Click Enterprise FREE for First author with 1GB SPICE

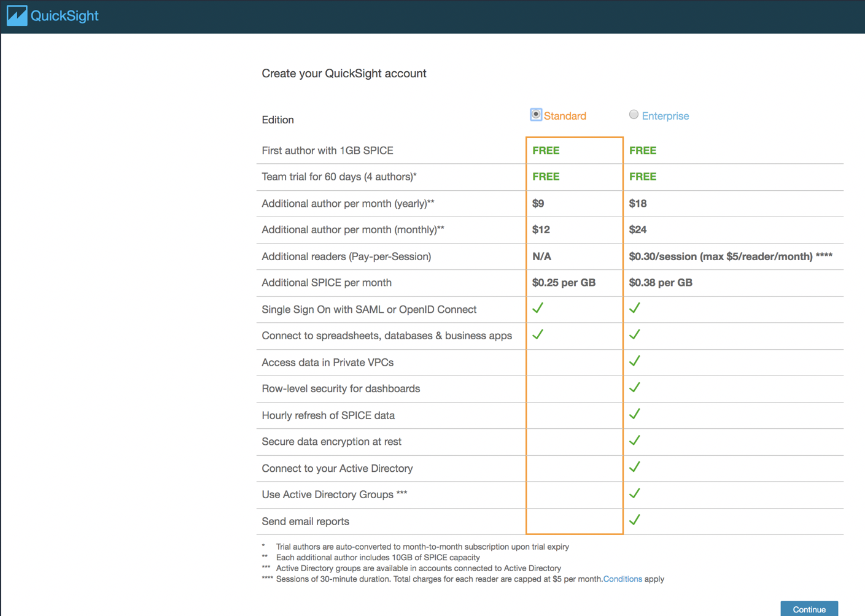click(x=643, y=150)
